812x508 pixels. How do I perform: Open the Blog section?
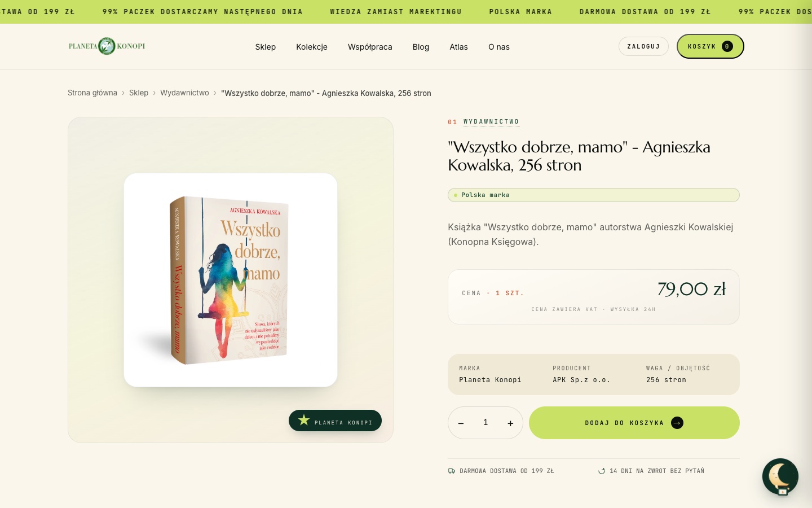coord(421,47)
